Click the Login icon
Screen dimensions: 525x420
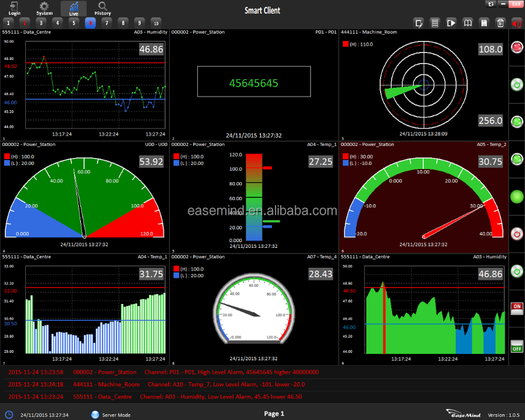pos(15,8)
